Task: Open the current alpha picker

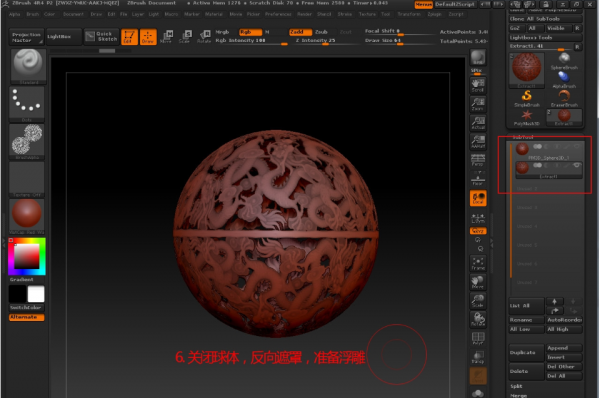Action: (x=27, y=142)
